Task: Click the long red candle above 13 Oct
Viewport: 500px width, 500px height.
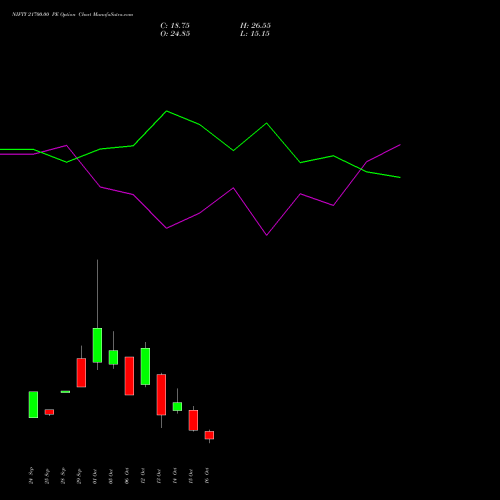Action: 161,395
